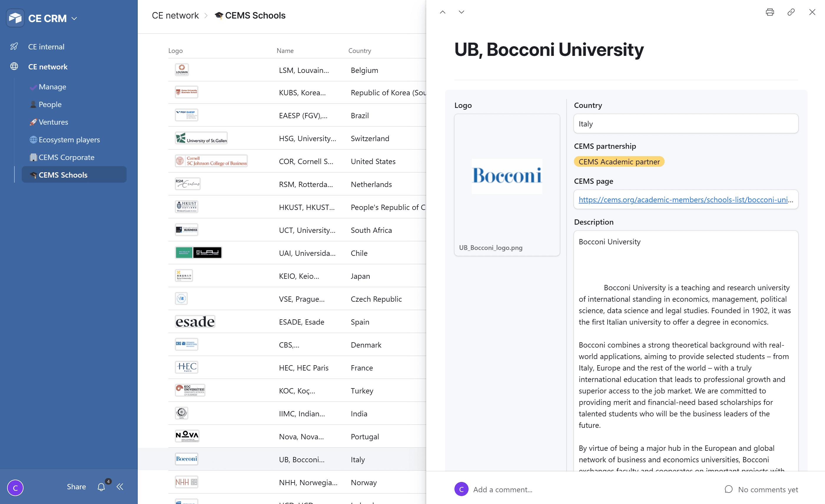Open the KOC, Koç row
The width and height of the screenshot is (825, 504).
point(297,390)
